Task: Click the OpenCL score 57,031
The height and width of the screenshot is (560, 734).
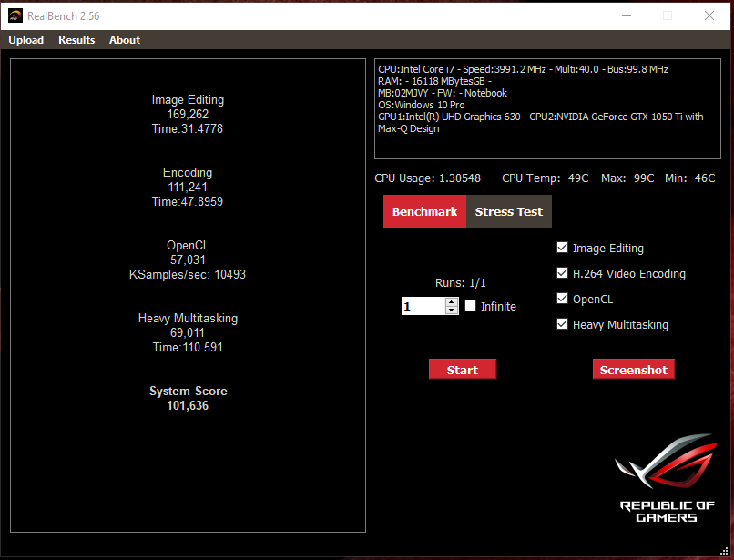Action: (188, 260)
